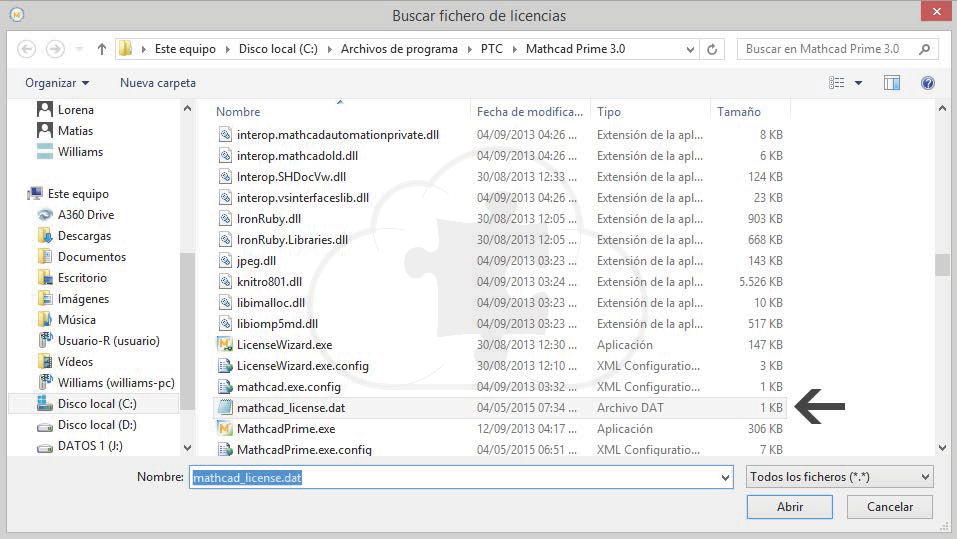Open Williams (williams-pc) network location
This screenshot has width=957, height=539.
pyautogui.click(x=107, y=383)
